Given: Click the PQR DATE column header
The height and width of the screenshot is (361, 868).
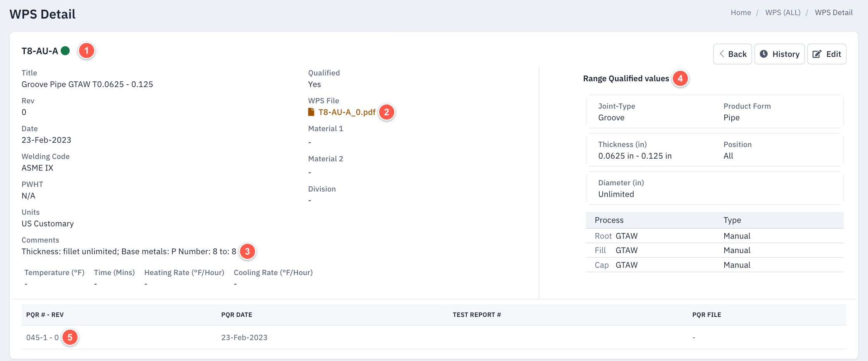Looking at the screenshot, I should pyautogui.click(x=237, y=315).
